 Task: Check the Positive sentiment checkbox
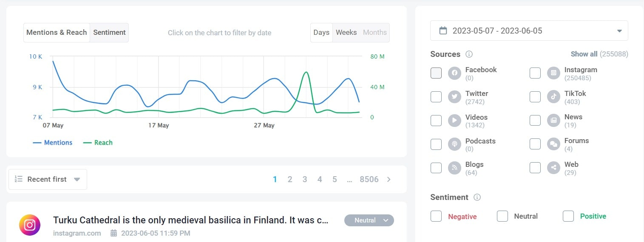[x=568, y=216]
